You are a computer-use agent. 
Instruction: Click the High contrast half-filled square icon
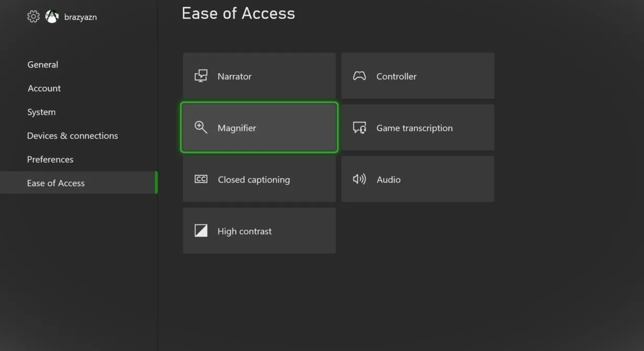point(201,231)
